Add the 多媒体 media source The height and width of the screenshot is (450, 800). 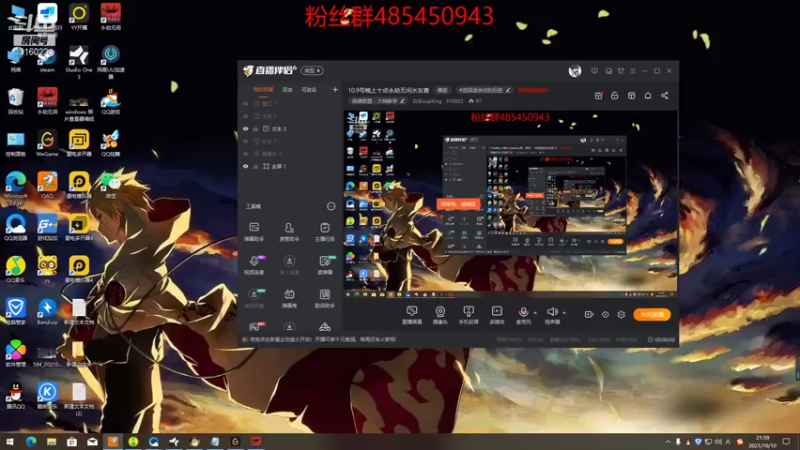pyautogui.click(x=496, y=315)
